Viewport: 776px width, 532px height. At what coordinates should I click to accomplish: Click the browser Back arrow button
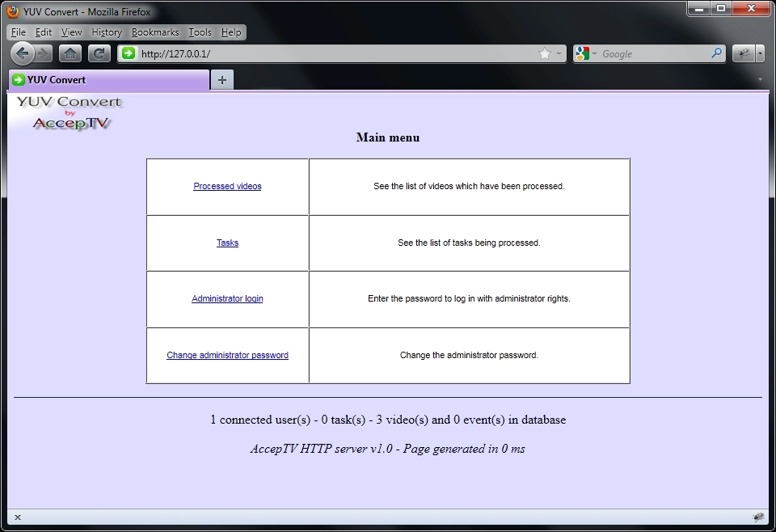(23, 53)
